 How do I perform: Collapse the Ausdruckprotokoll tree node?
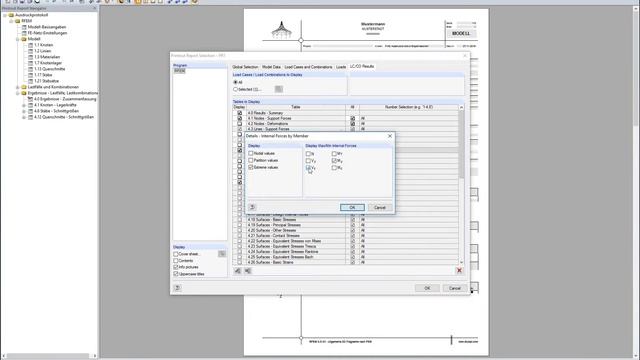pyautogui.click(x=5, y=15)
